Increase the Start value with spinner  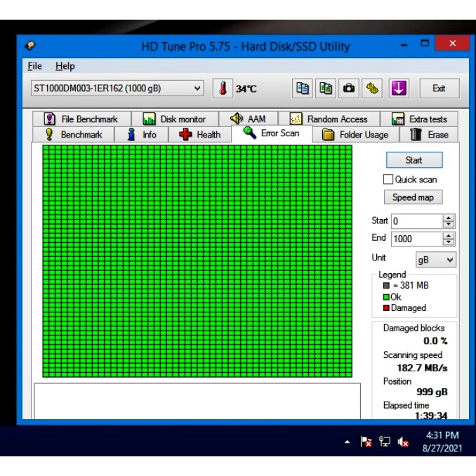tap(449, 218)
